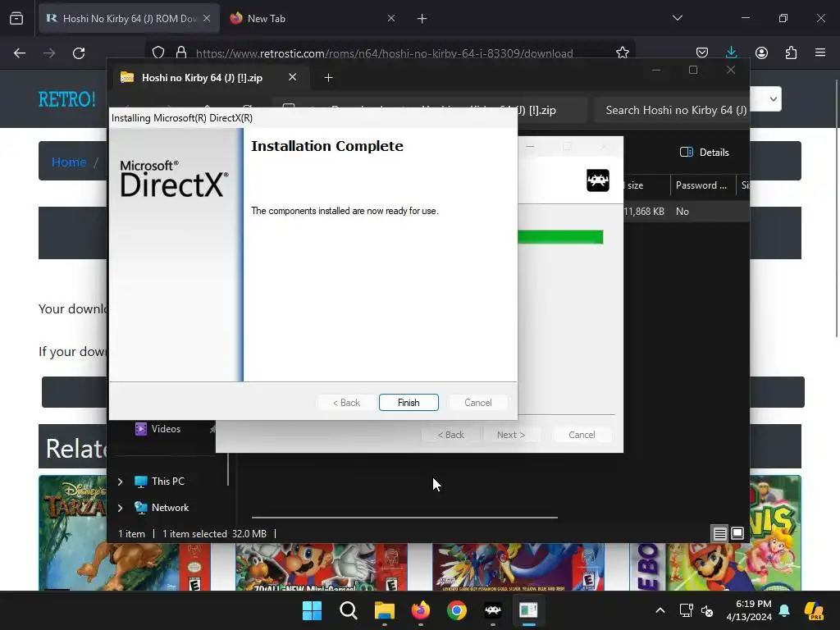This screenshot has width=840, height=630.
Task: Click the This PC monitor icon
Action: tap(141, 481)
